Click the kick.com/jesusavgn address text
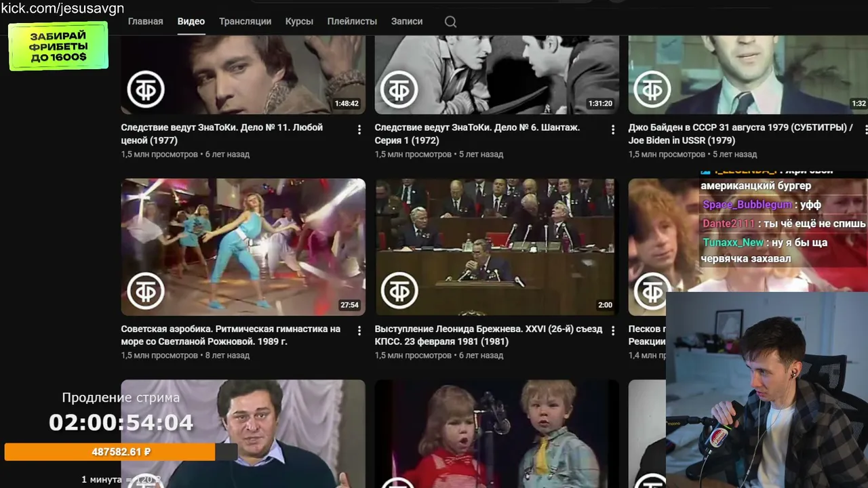 (x=62, y=8)
